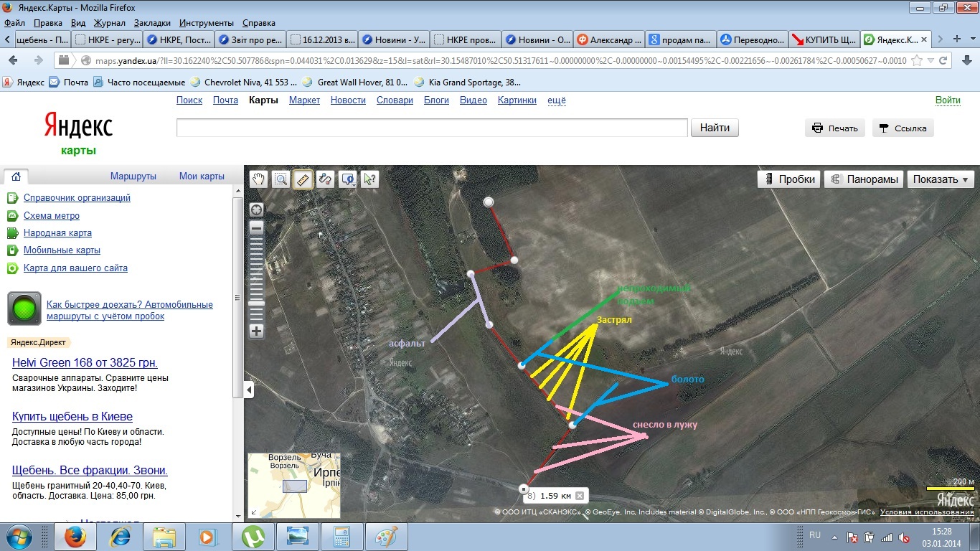Open the home tab in sidebar
The image size is (980, 551).
[x=16, y=176]
